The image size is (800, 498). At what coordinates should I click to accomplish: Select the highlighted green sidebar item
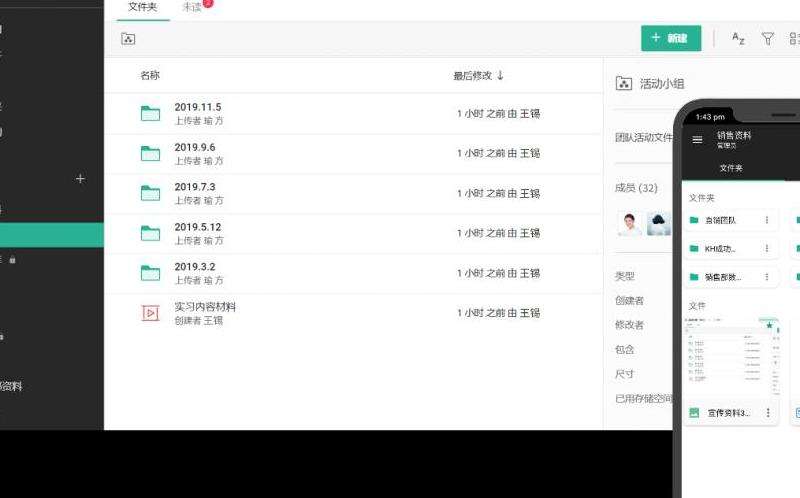pyautogui.click(x=52, y=235)
